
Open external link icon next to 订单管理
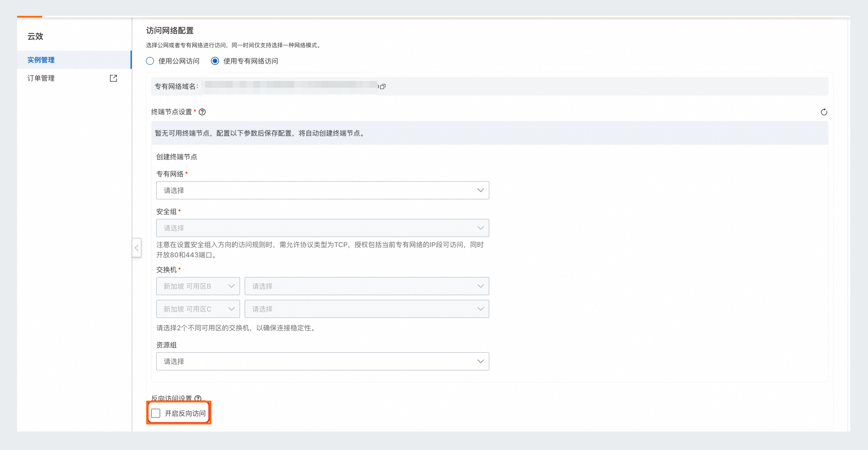[114, 78]
